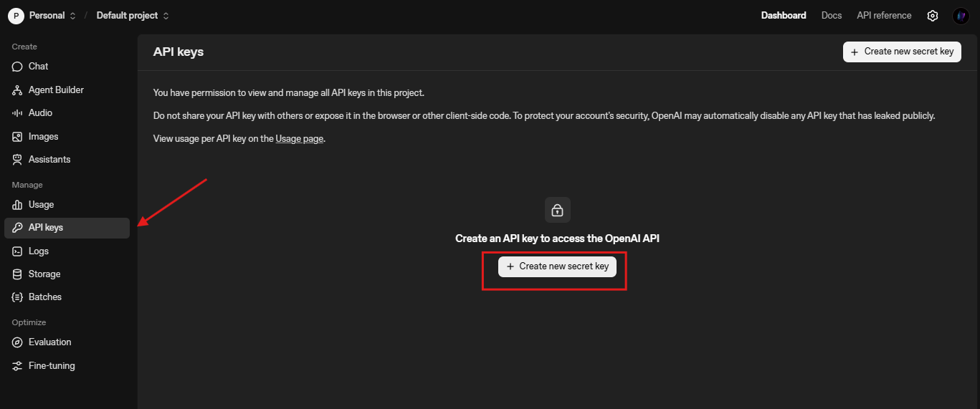Click the user profile avatar
The image size is (980, 409).
(x=961, y=16)
